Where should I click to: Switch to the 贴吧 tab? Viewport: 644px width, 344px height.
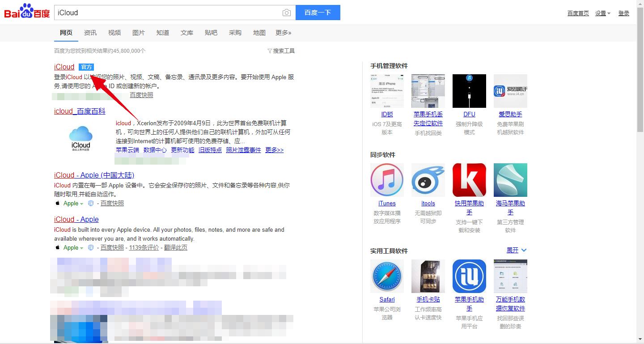click(x=211, y=33)
